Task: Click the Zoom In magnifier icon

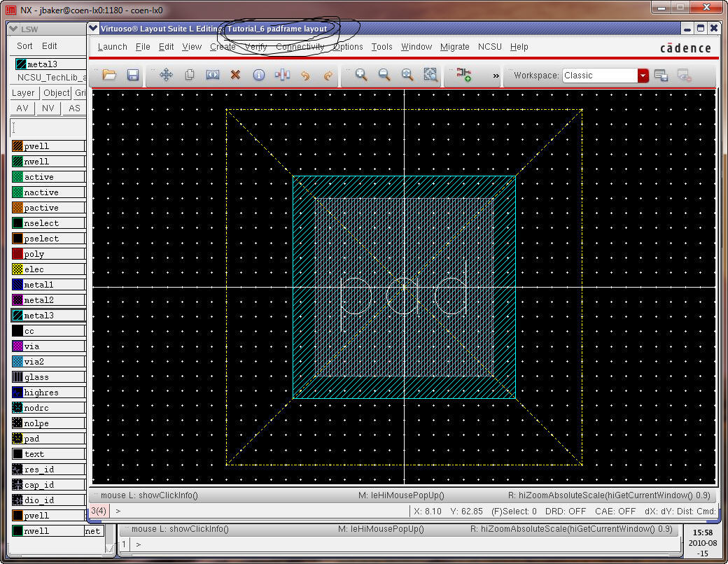Action: (361, 75)
